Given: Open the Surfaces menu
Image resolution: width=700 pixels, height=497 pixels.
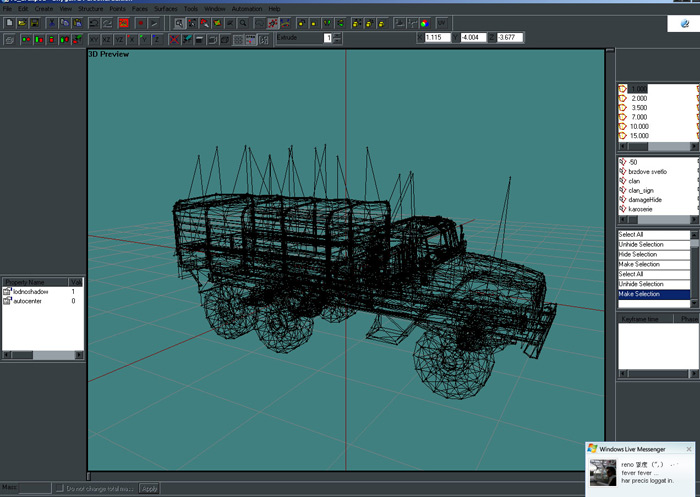Looking at the screenshot, I should pyautogui.click(x=166, y=9).
